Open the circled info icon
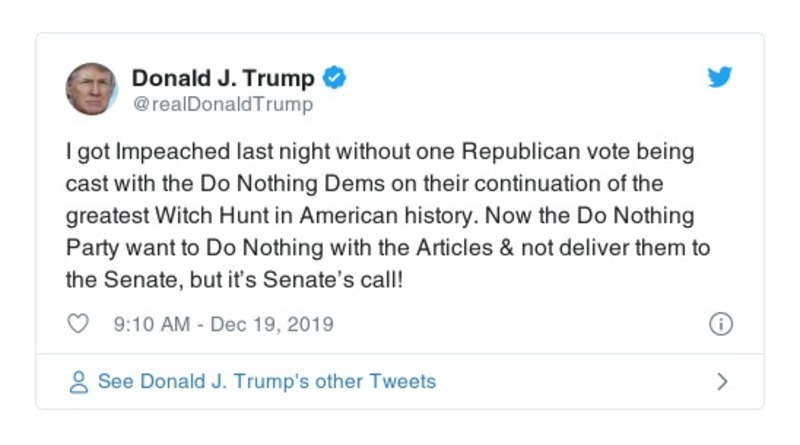The height and width of the screenshot is (445, 800). [x=720, y=325]
